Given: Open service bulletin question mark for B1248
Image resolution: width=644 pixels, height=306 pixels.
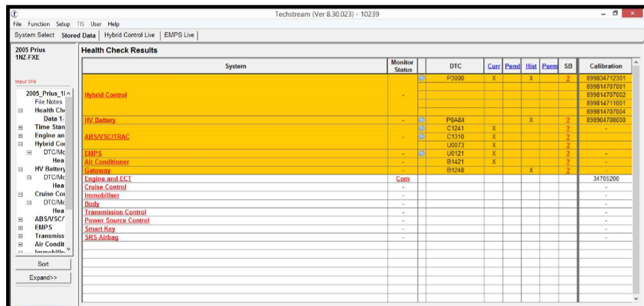Looking at the screenshot, I should (x=568, y=170).
